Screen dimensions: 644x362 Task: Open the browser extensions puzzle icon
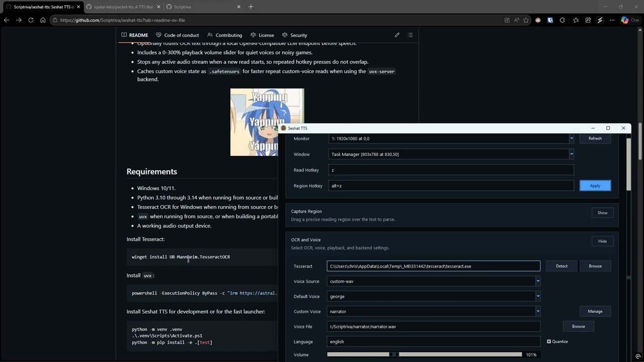point(562,20)
